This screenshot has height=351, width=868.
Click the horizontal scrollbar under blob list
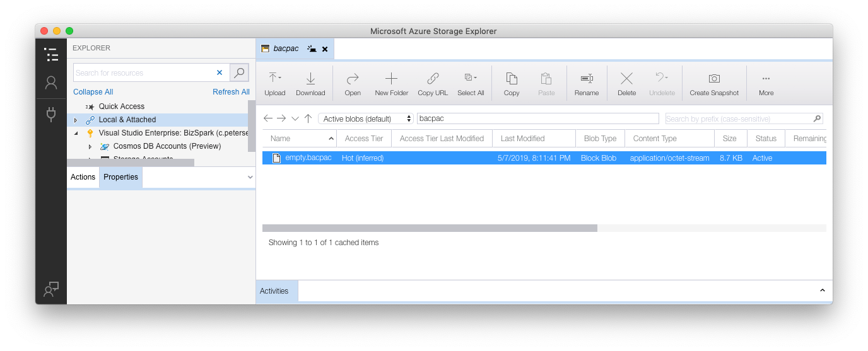(430, 228)
